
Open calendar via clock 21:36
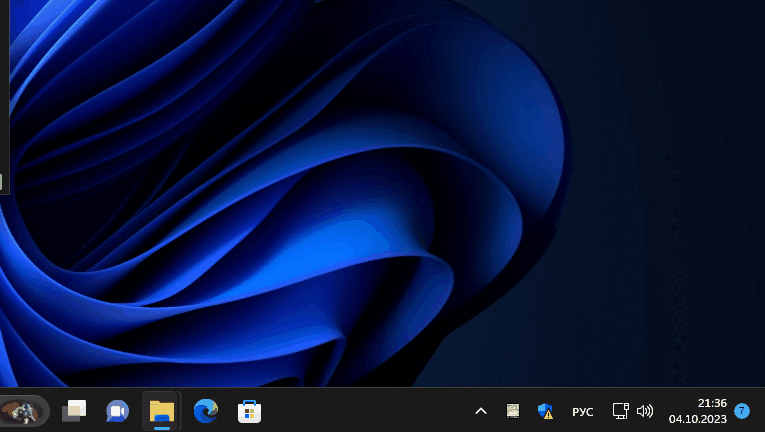tap(712, 403)
